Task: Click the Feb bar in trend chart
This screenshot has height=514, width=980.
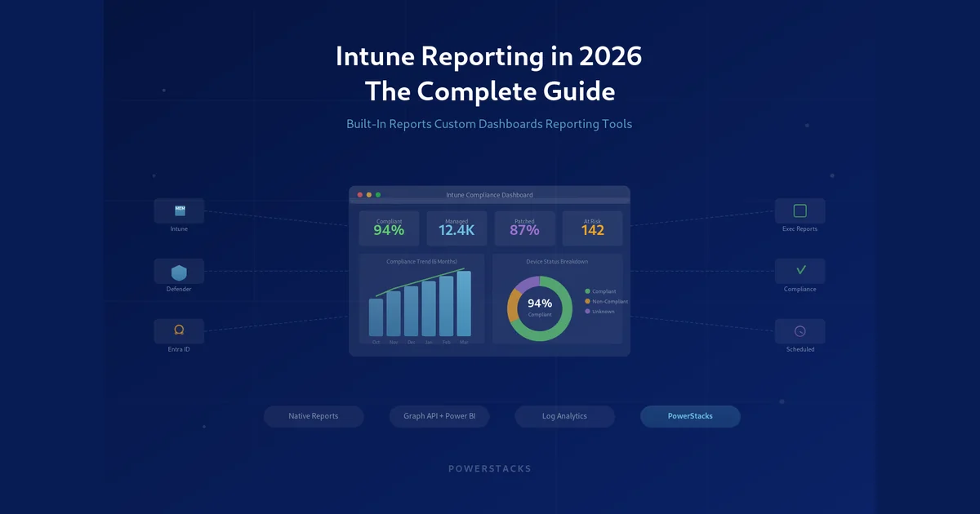Action: click(446, 306)
